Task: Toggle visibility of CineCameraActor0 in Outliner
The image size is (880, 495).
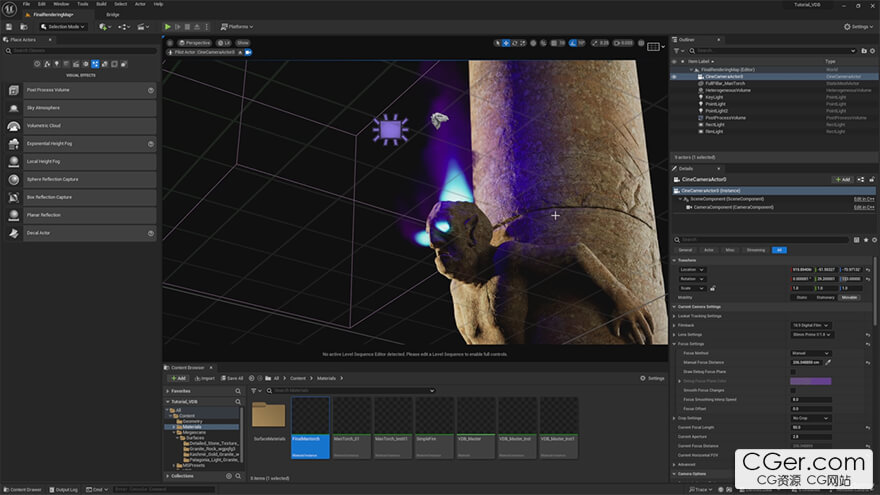Action: [674, 76]
